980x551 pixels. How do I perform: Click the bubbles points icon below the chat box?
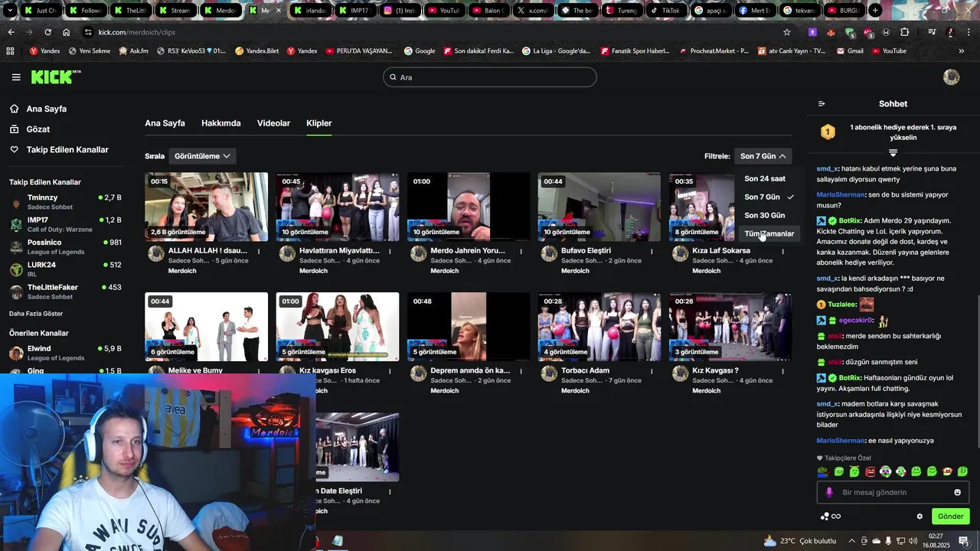825,517
